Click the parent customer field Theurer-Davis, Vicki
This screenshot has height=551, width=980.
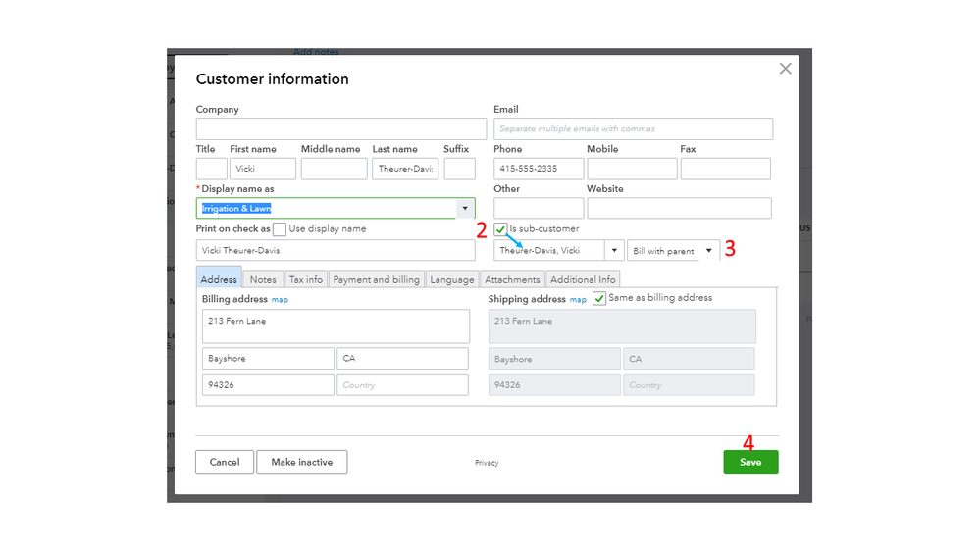(549, 251)
